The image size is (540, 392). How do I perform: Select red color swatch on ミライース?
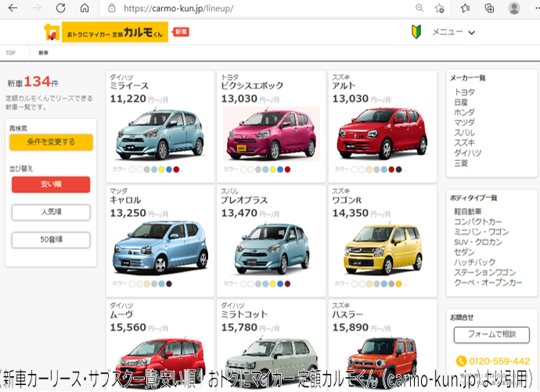[x=176, y=169]
